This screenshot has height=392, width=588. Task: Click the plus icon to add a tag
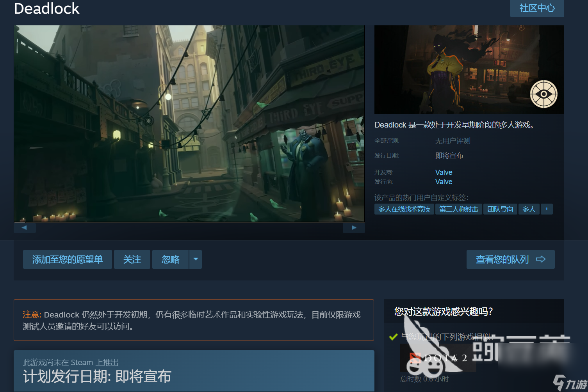point(547,209)
